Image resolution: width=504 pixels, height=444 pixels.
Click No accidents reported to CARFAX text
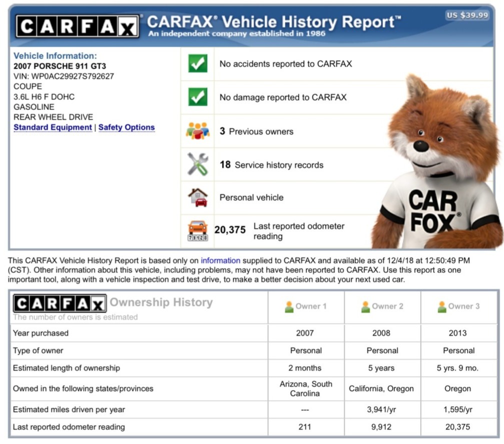coord(286,63)
